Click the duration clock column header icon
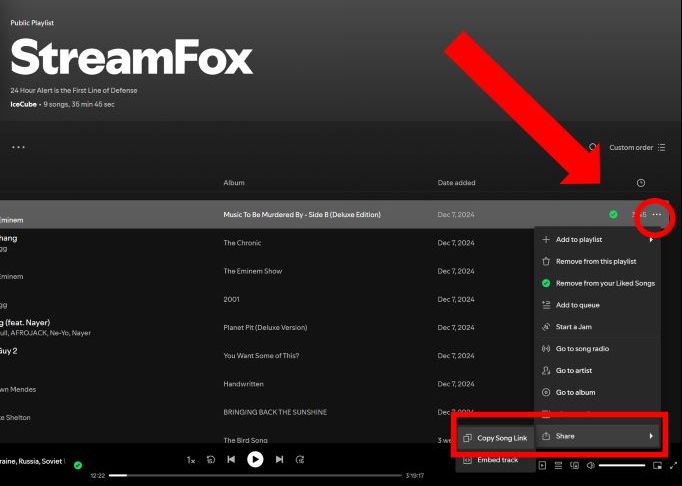Screen dimensions: 682x486 (641, 183)
